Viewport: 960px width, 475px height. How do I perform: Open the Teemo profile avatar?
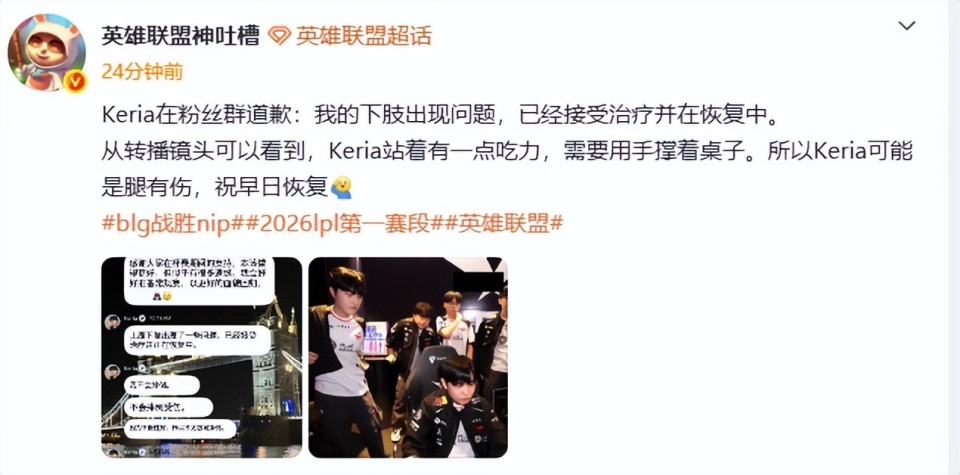coord(47,53)
